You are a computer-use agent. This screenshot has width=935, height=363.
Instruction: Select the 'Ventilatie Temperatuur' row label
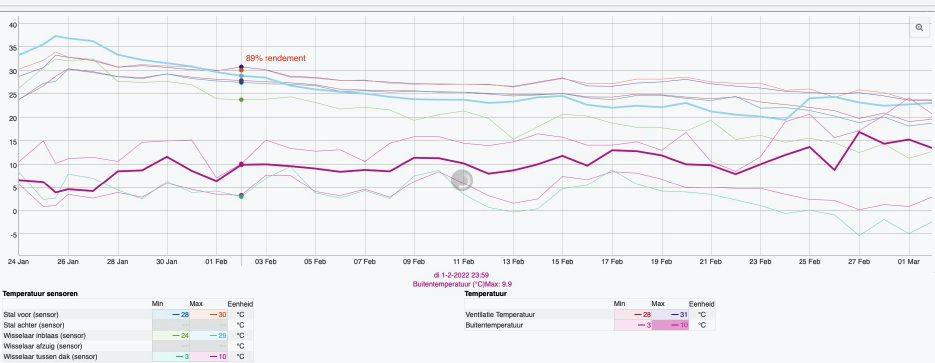tap(501, 315)
